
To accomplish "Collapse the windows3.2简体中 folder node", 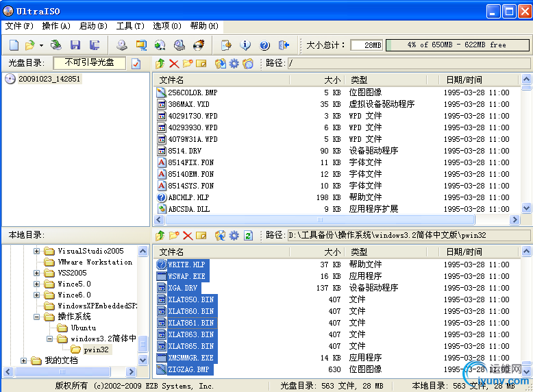I will pyautogui.click(x=49, y=339).
